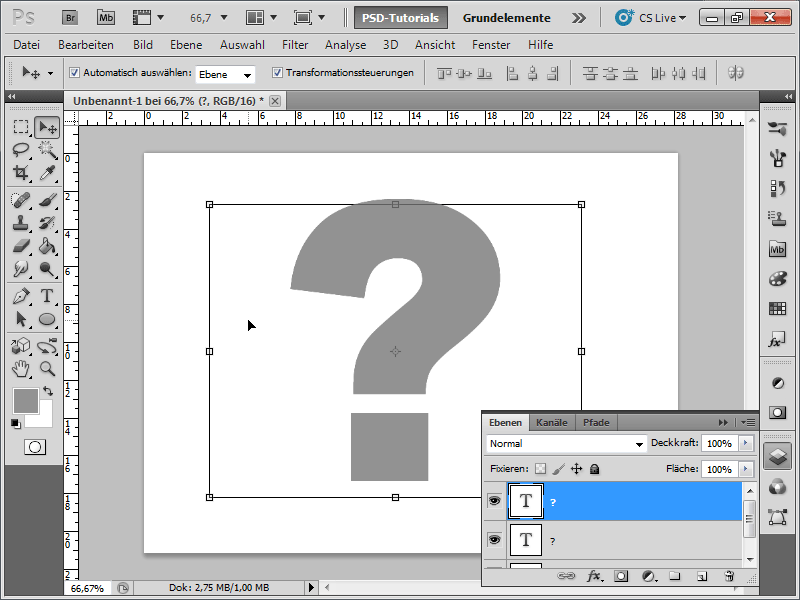Select the Eyedropper tool
This screenshot has height=600, width=800.
pos(47,172)
